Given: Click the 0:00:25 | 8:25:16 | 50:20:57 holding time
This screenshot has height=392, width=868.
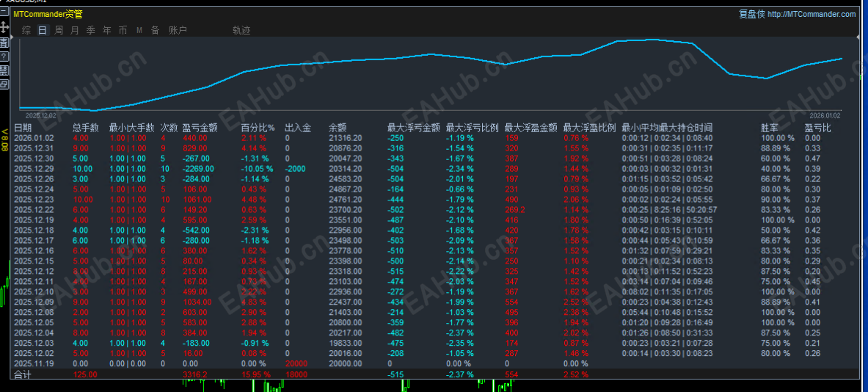Looking at the screenshot, I should coord(669,210).
